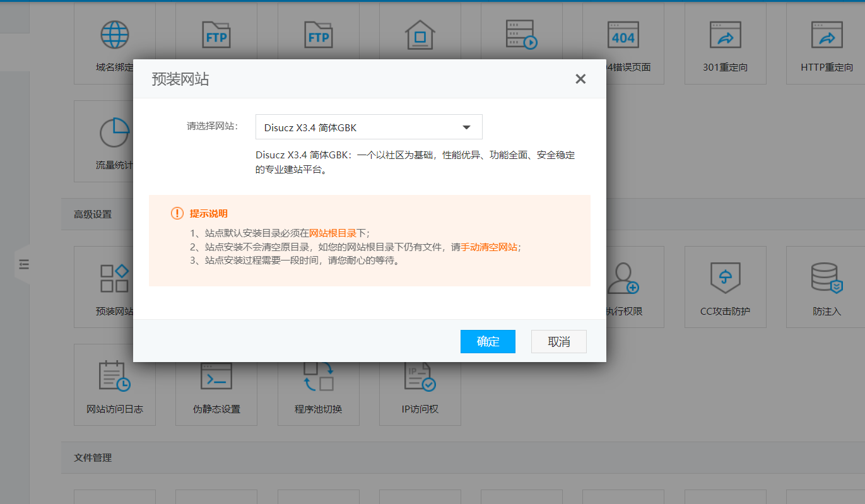
Task: Open the Disucz X3.4 简体GBK website dropdown
Action: click(x=369, y=127)
